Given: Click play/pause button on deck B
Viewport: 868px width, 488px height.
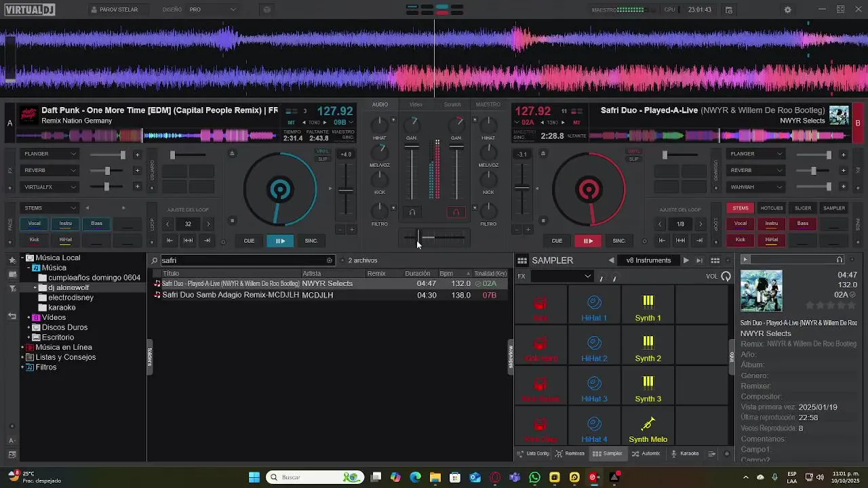Looking at the screenshot, I should pyautogui.click(x=588, y=241).
